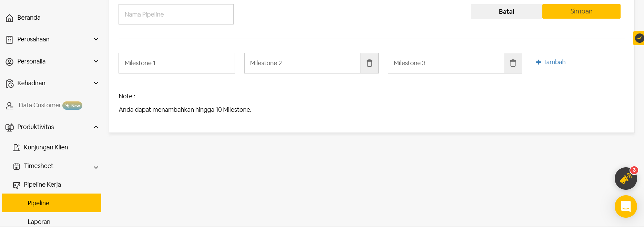Click the Pipeline Kerja label

[42, 185]
